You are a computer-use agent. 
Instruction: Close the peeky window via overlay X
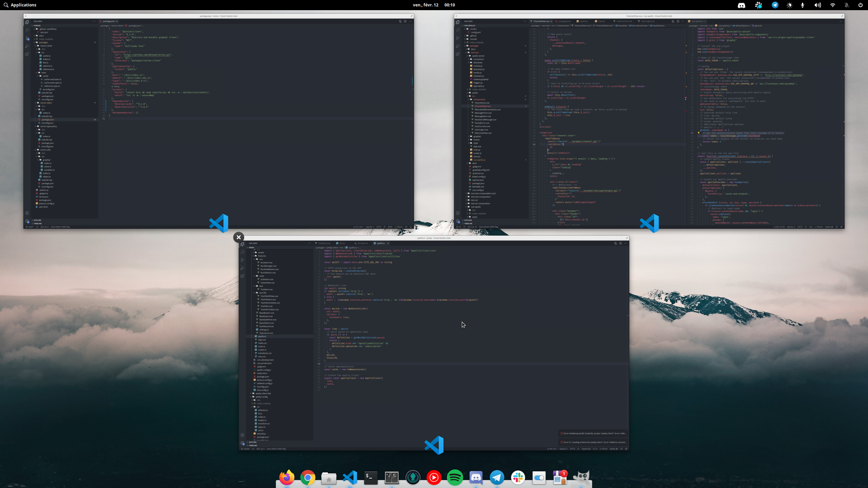click(239, 237)
